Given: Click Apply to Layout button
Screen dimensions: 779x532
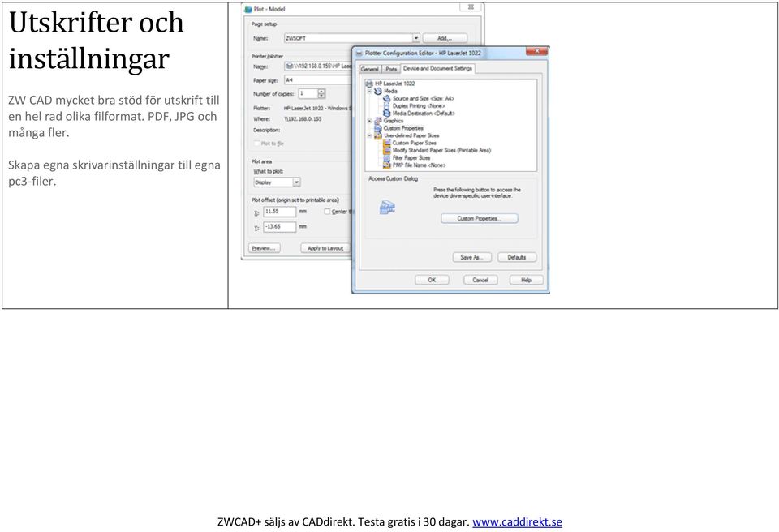Looking at the screenshot, I should [x=325, y=248].
